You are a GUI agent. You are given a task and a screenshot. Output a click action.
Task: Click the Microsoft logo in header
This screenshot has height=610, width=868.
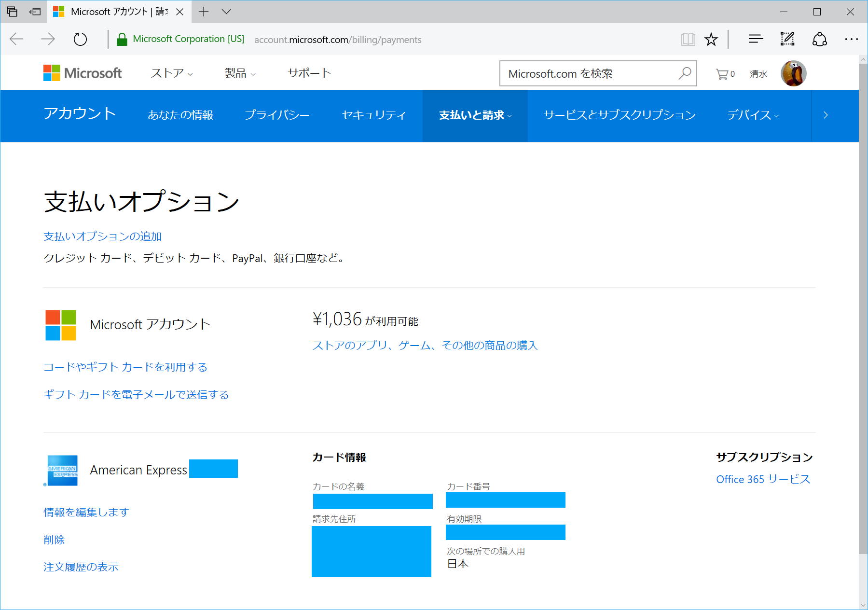[83, 73]
